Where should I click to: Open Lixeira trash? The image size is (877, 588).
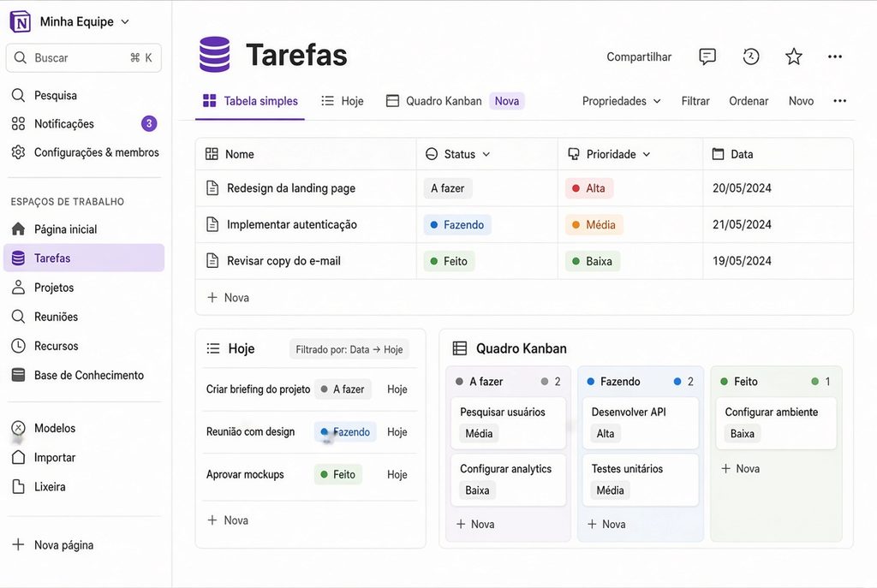click(x=39, y=487)
